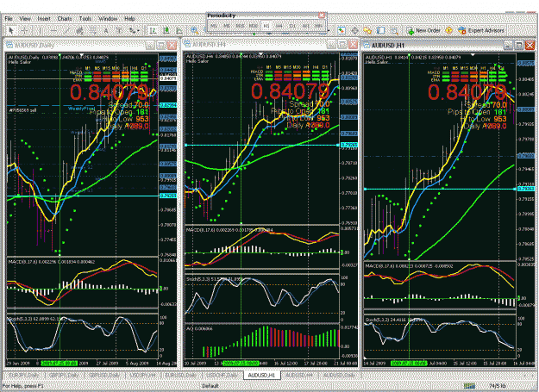The height and width of the screenshot is (392, 539).
Task: Set periodicity to MN
Action: tap(318, 26)
